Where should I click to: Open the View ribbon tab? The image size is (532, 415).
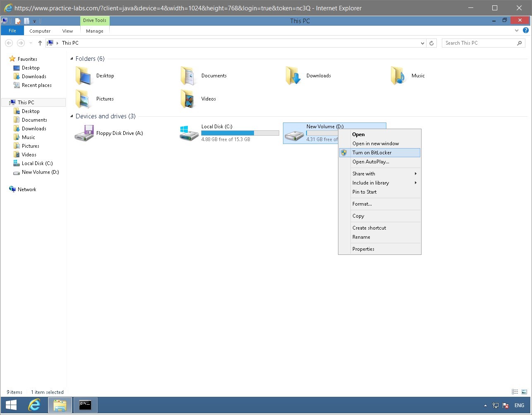pyautogui.click(x=67, y=31)
